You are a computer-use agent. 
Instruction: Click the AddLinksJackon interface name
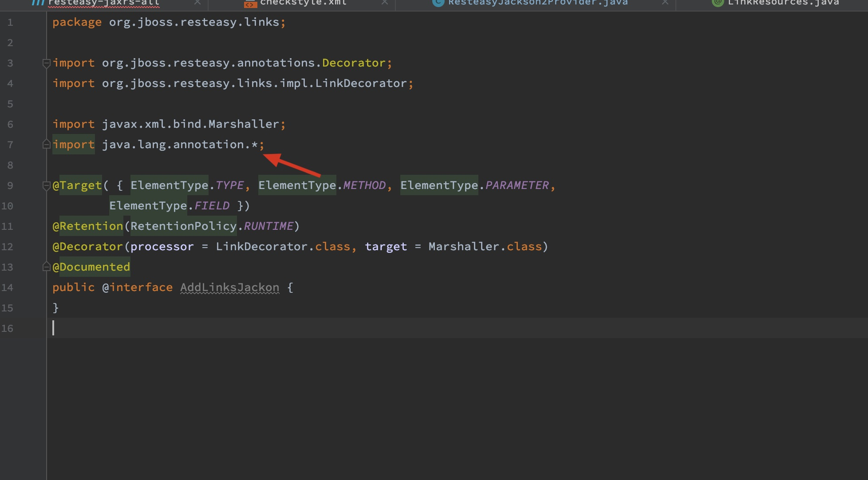(x=229, y=287)
